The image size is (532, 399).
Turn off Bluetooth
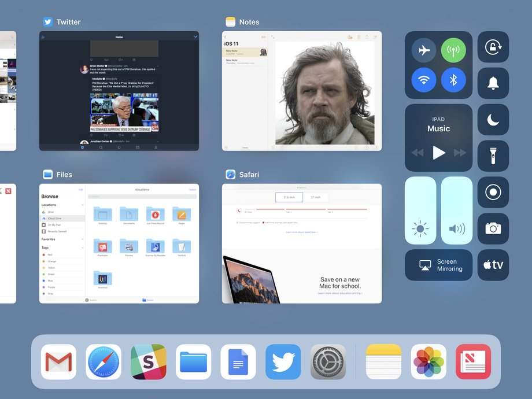point(453,80)
